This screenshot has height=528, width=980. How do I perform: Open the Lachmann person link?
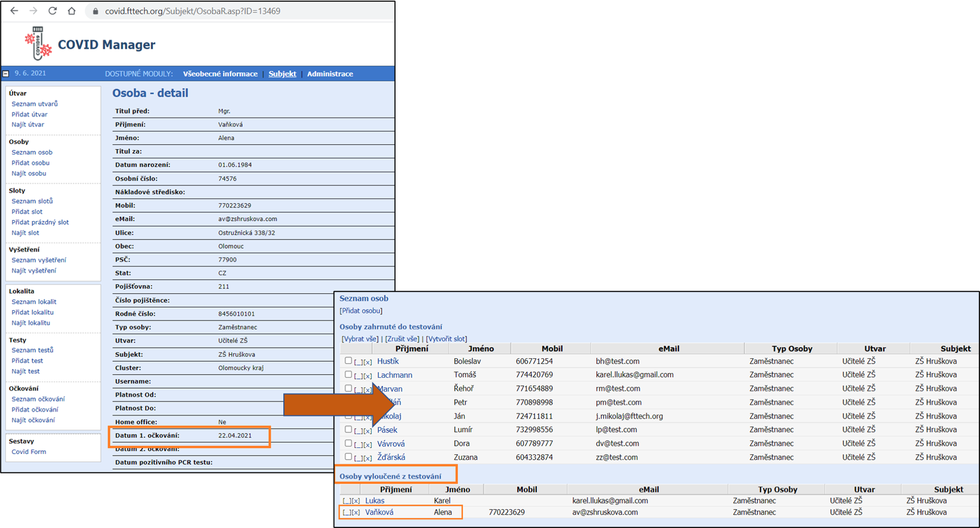pyautogui.click(x=395, y=375)
